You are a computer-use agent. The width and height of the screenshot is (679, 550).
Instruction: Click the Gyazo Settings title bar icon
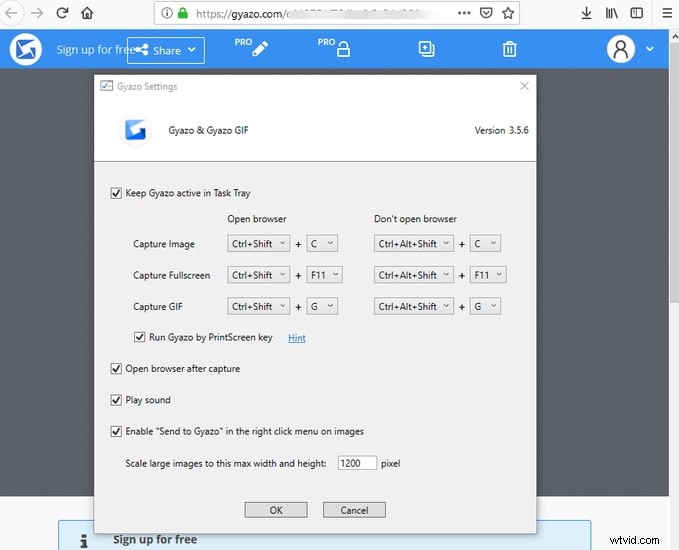[106, 86]
